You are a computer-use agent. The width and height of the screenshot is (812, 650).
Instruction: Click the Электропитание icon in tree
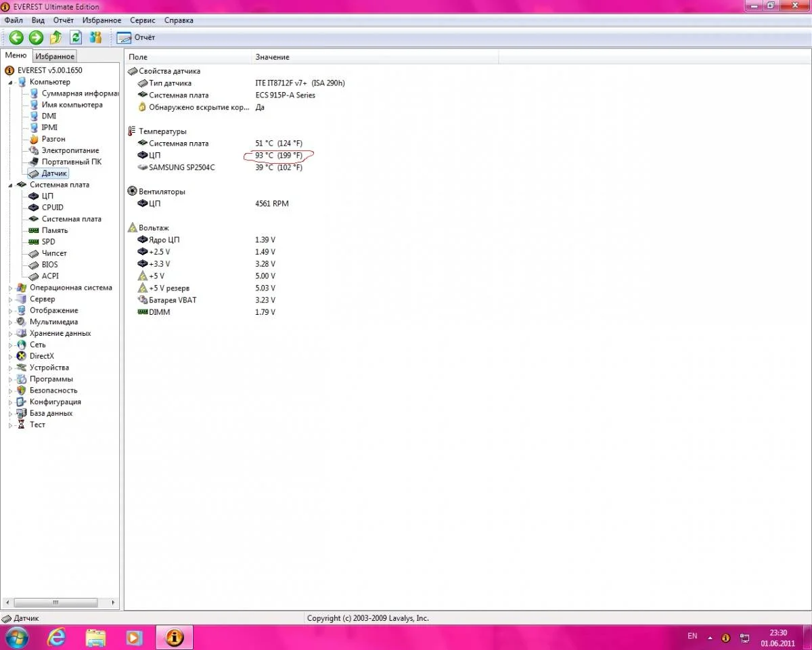point(35,150)
